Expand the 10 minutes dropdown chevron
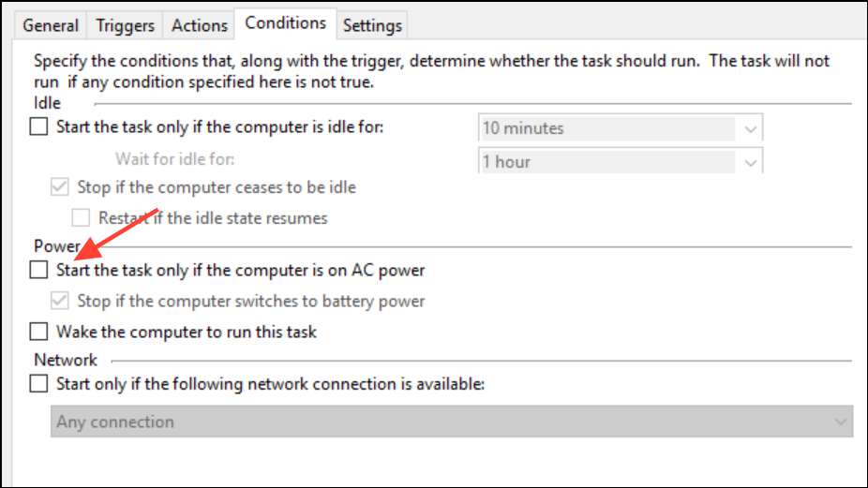 [750, 128]
